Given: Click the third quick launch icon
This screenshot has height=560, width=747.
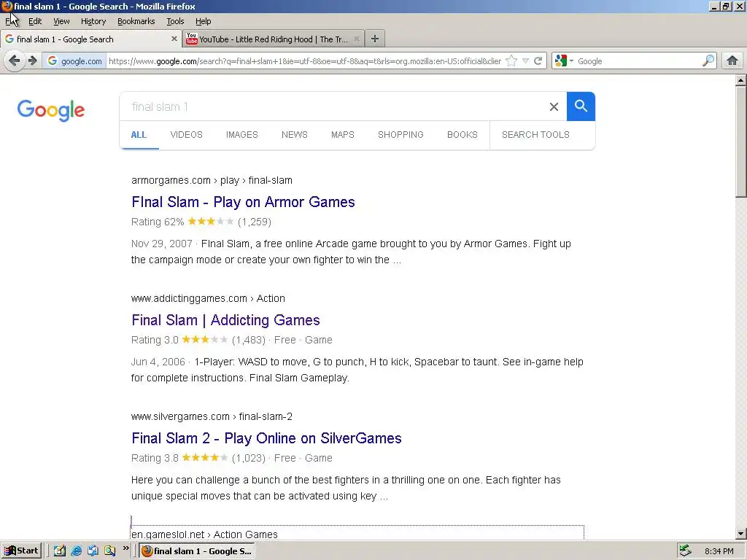Looking at the screenshot, I should click(x=93, y=551).
